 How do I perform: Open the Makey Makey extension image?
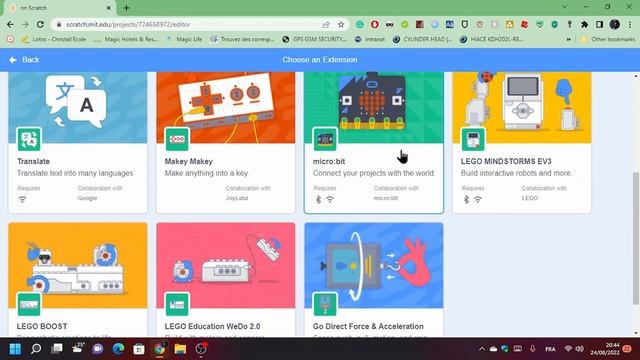click(x=226, y=108)
